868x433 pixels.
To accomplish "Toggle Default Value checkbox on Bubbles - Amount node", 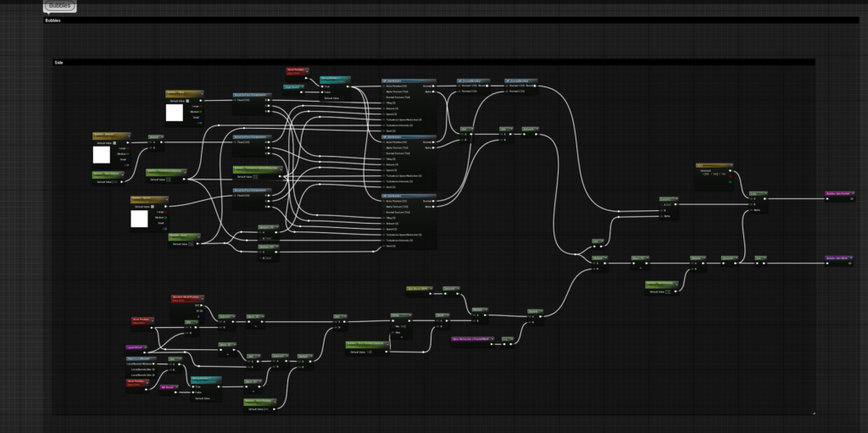I will (114, 144).
